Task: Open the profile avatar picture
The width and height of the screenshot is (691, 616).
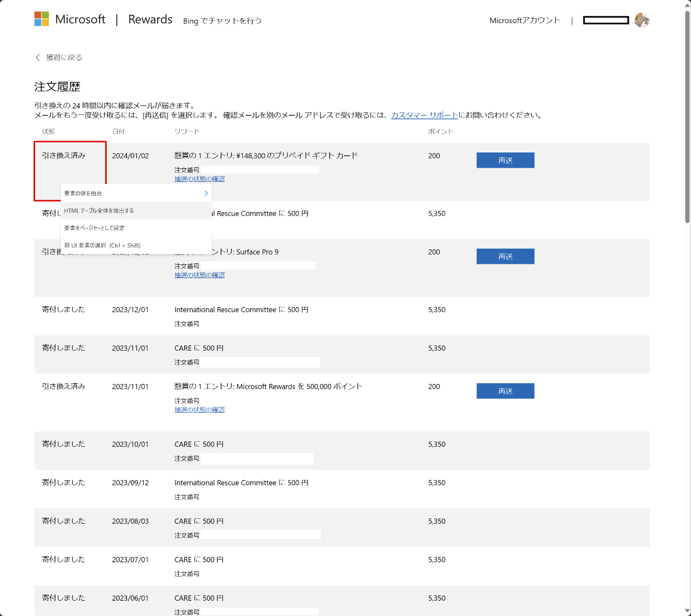Action: click(642, 20)
